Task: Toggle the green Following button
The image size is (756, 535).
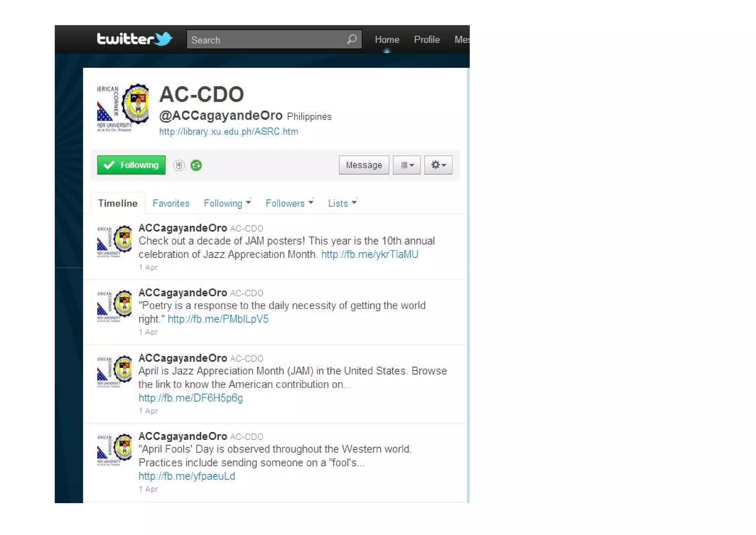Action: [131, 165]
